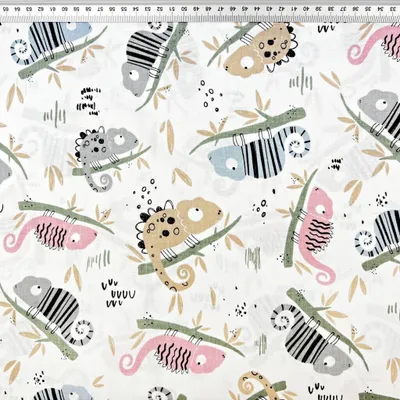Image resolution: width=400 pixels, height=400 pixels.
Task: Click the 55 mark on the ruler
Action: coord(123,9)
